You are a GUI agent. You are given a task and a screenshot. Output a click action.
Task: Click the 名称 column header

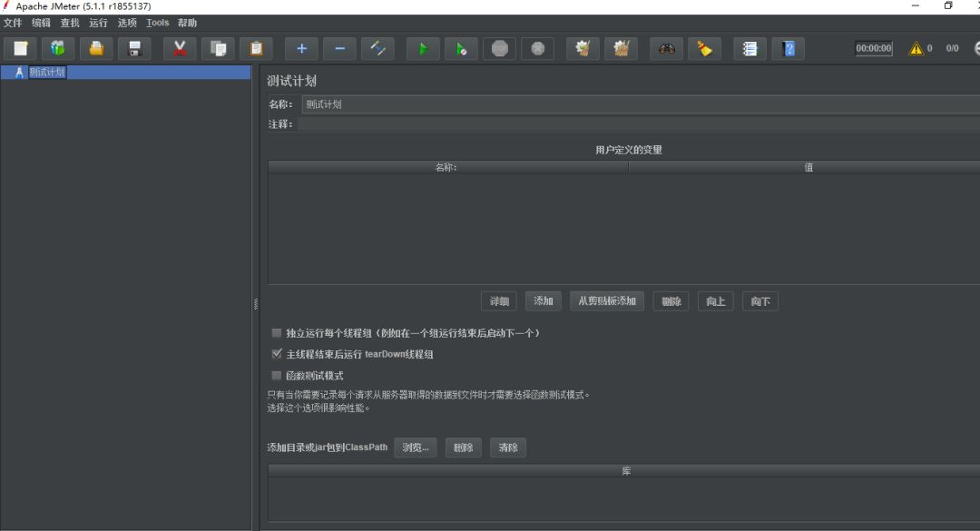tap(448, 168)
